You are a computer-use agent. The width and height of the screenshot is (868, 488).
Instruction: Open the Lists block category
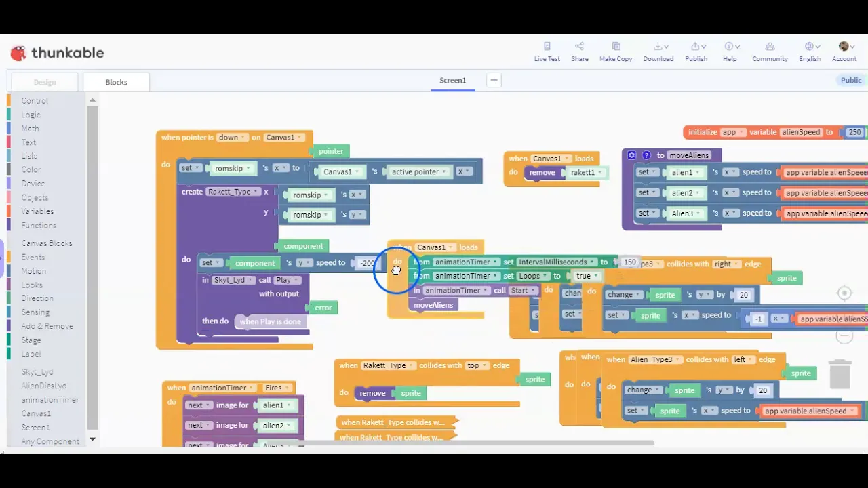coord(29,156)
